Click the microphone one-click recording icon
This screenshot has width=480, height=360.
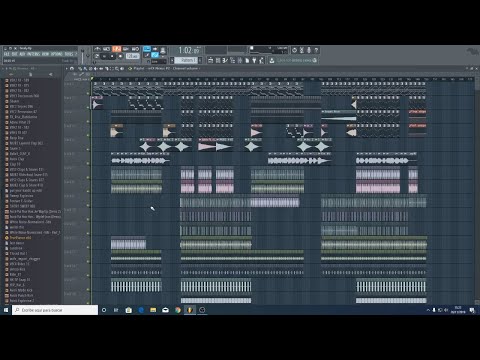click(x=309, y=50)
